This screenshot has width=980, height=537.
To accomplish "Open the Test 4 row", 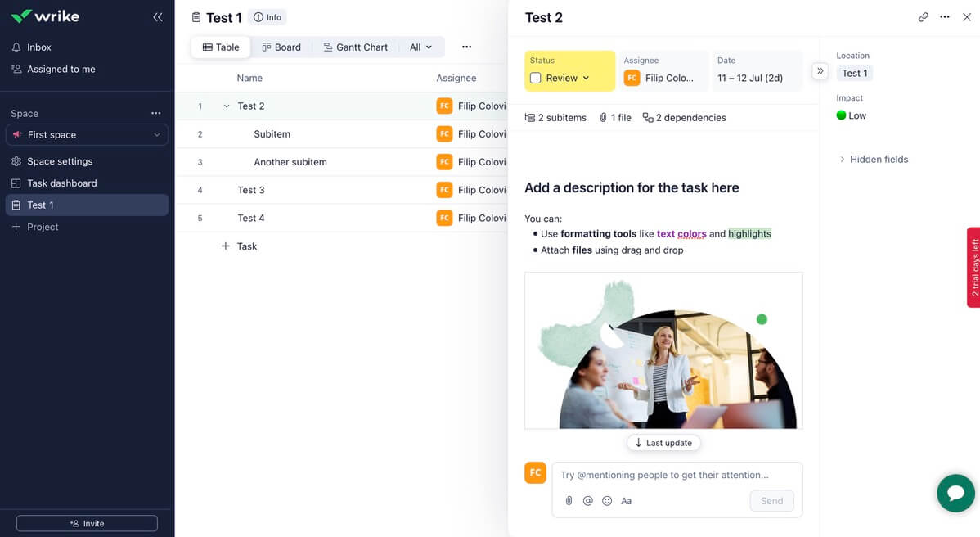I will point(341,219).
